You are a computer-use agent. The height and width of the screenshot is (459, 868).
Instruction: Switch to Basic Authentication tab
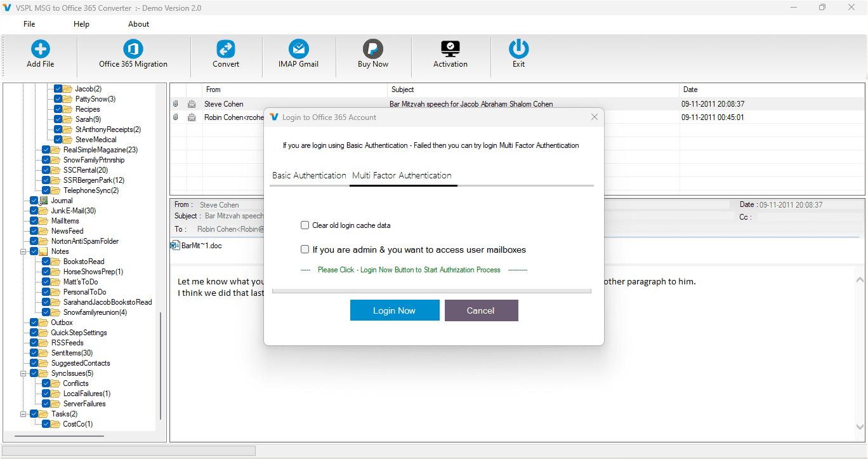pos(309,175)
